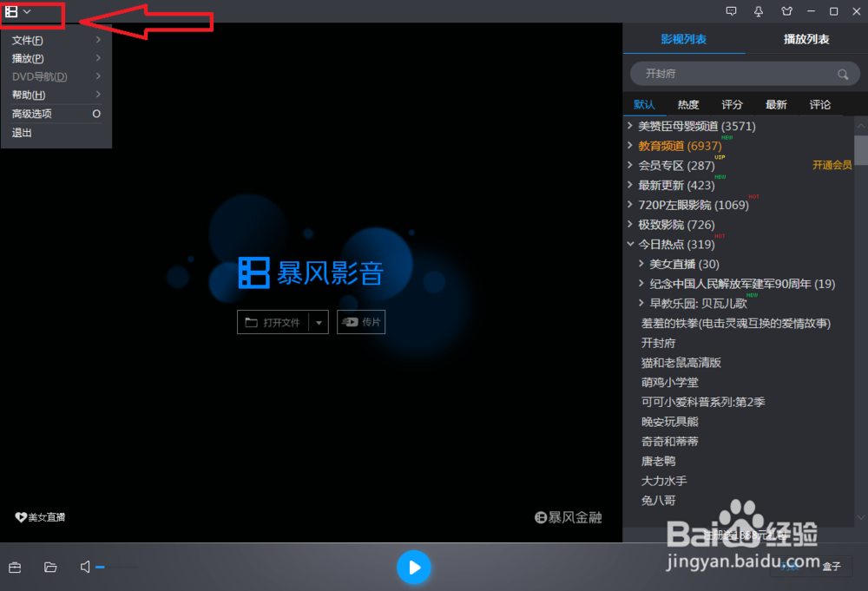Open the skin (shirt) icon in title bar

click(x=786, y=11)
